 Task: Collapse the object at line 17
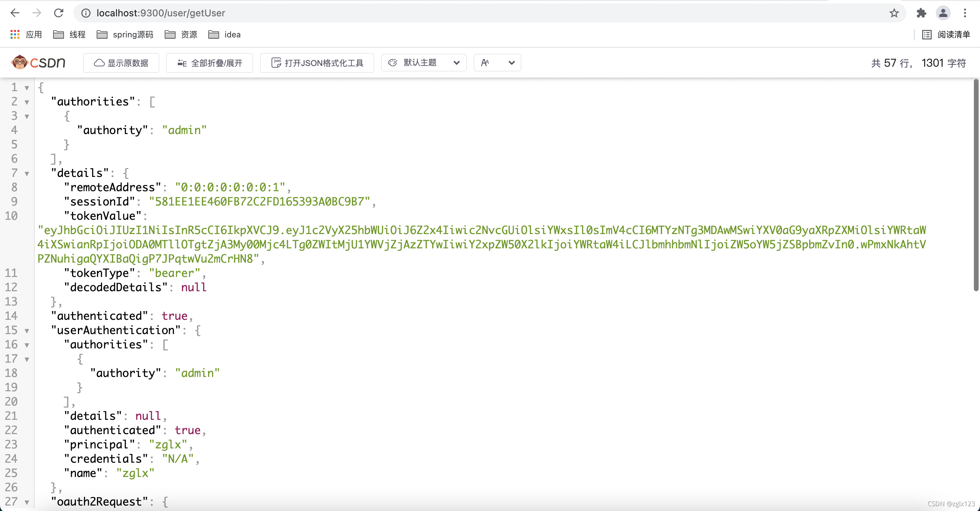click(27, 359)
